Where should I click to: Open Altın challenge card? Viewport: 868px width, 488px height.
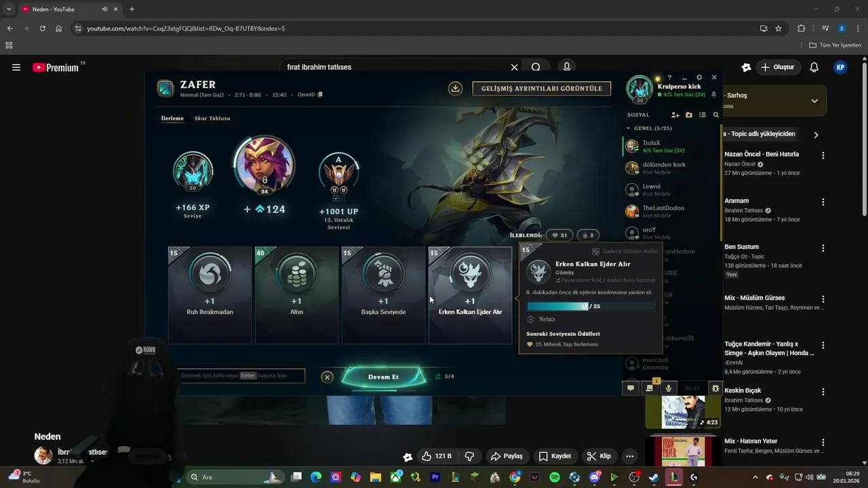[296, 296]
